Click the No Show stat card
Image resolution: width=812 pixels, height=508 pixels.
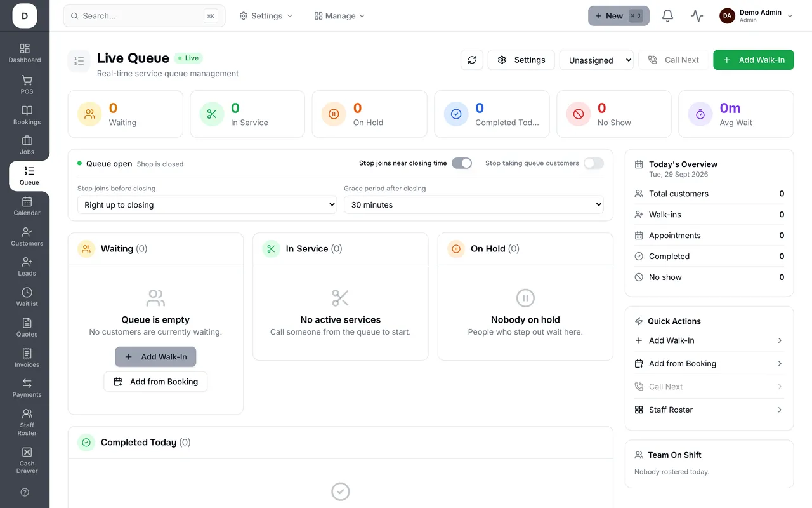614,114
